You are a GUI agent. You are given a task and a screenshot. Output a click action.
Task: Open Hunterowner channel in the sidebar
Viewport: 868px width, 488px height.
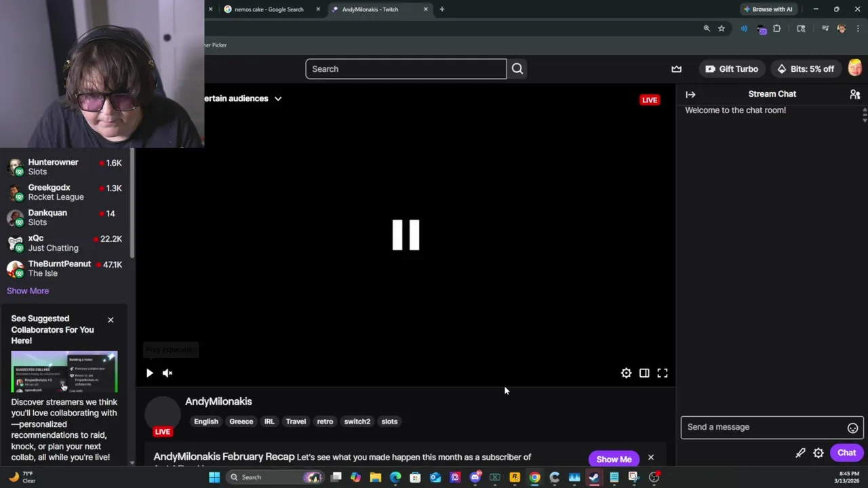tap(64, 167)
